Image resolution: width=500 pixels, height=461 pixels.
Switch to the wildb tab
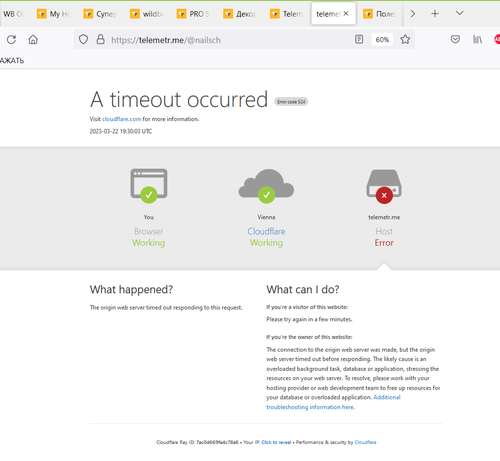coord(148,14)
